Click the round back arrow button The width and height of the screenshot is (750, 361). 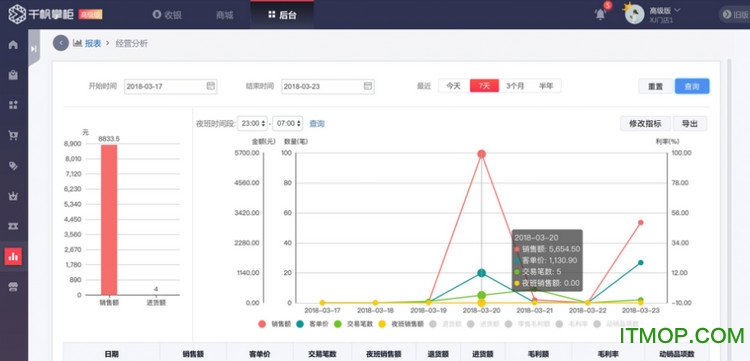click(61, 43)
